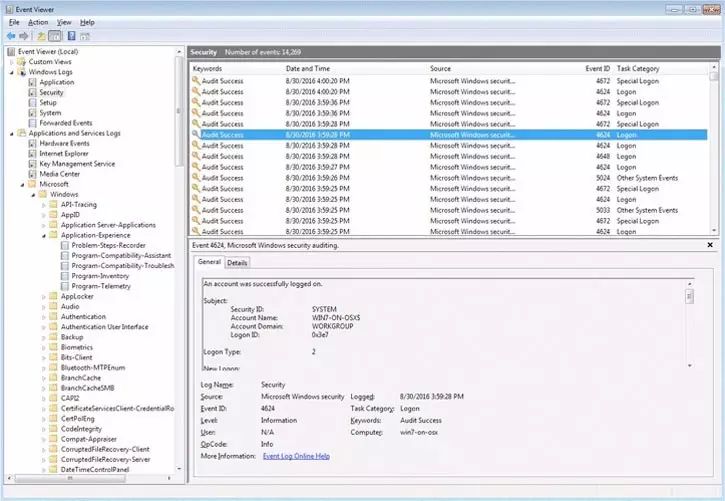Viewport: 725px width, 501px height.
Task: Open the View menu
Action: click(64, 21)
